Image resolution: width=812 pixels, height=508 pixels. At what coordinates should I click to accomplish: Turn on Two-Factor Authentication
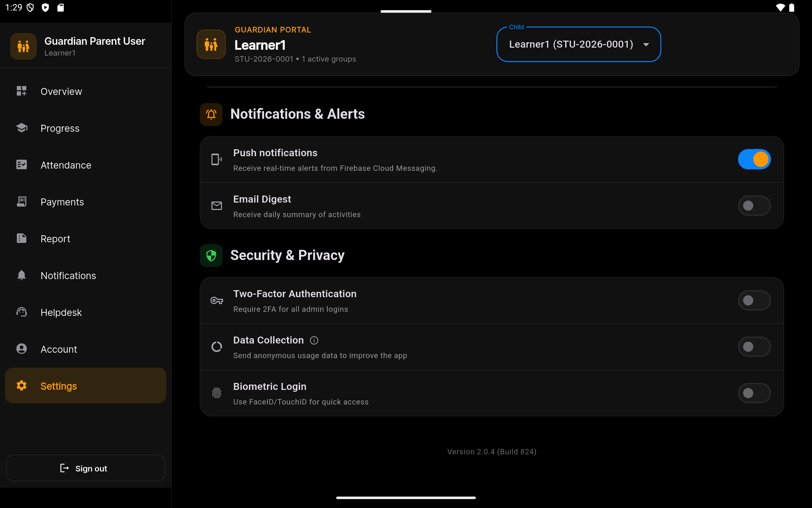click(x=754, y=300)
